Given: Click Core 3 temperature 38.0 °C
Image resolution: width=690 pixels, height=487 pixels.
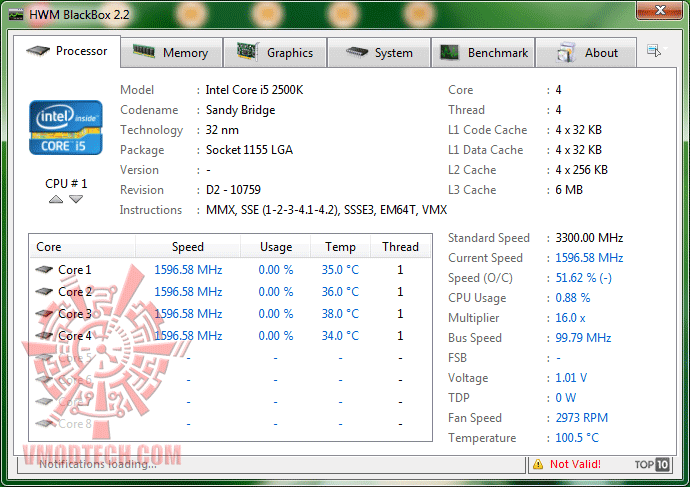Looking at the screenshot, I should [x=340, y=314].
